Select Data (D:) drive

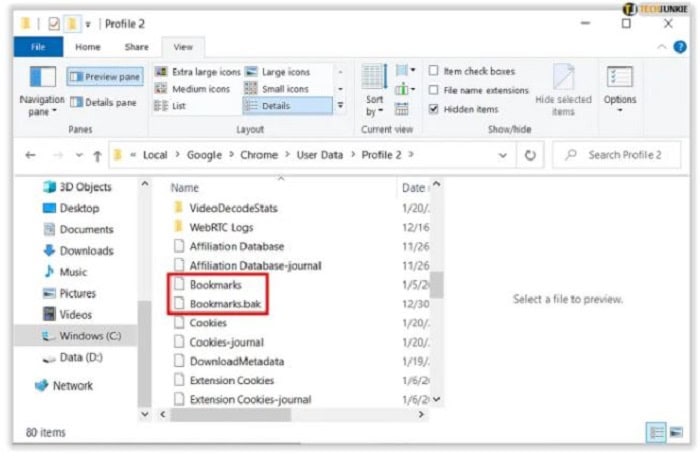pos(72,357)
